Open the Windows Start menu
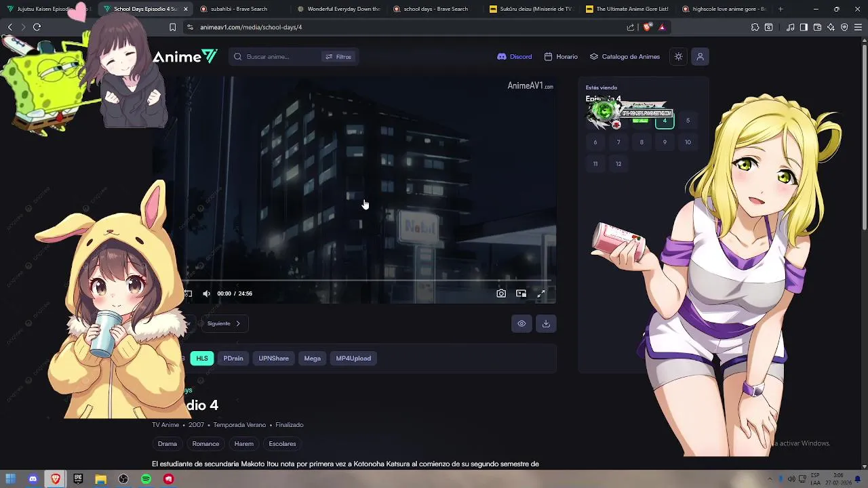The width and height of the screenshot is (868, 488). pos(10,479)
